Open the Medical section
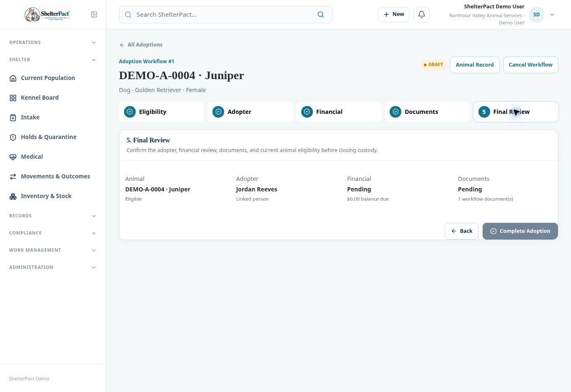Screen dimensions: 571x392 (53, 157)
